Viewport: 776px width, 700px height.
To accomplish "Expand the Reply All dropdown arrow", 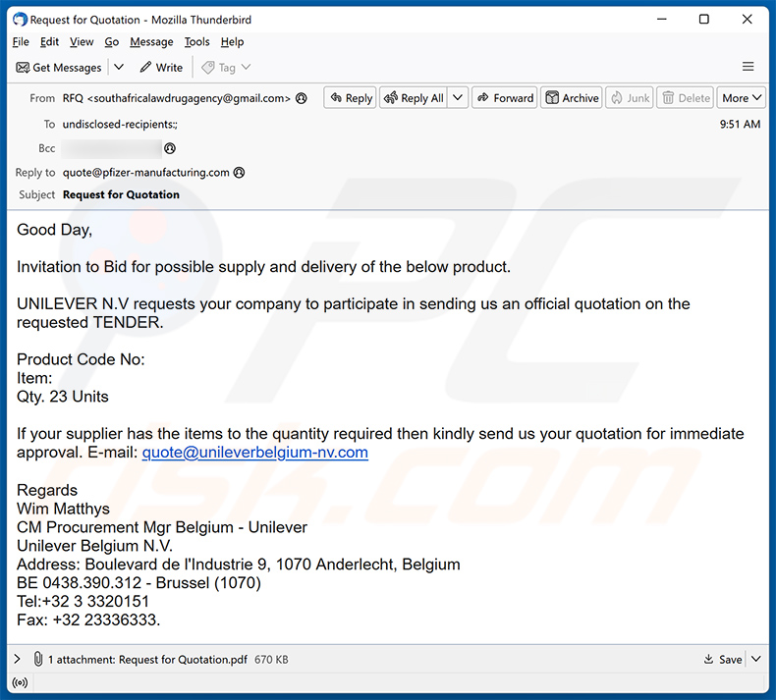I will click(458, 98).
